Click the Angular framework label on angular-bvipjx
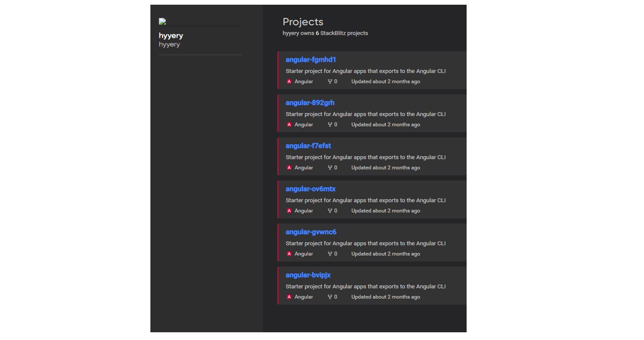The image size is (644, 340). coord(304,297)
